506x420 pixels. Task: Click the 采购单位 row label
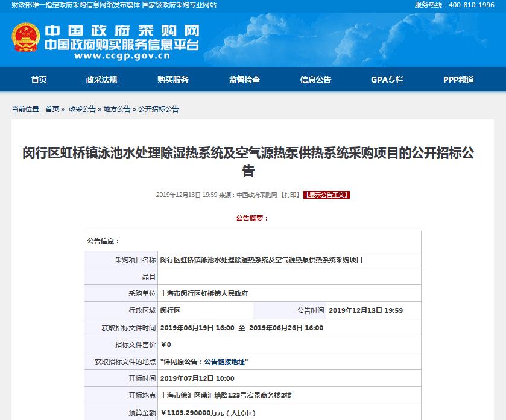142,293
